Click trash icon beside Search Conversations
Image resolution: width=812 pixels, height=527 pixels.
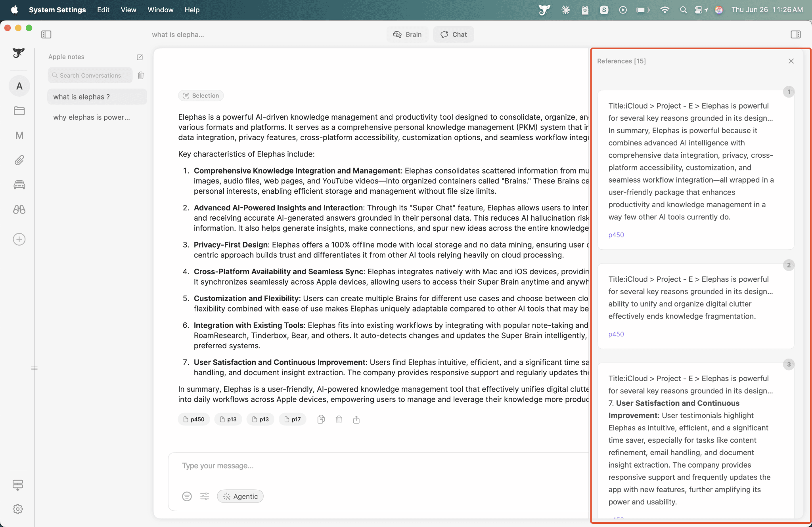(141, 75)
